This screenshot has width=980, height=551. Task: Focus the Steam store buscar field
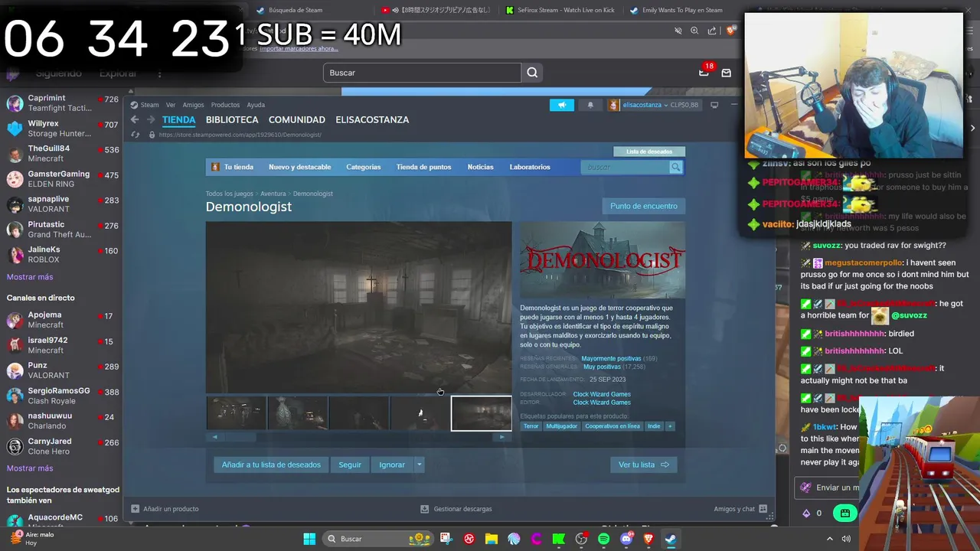click(x=625, y=167)
